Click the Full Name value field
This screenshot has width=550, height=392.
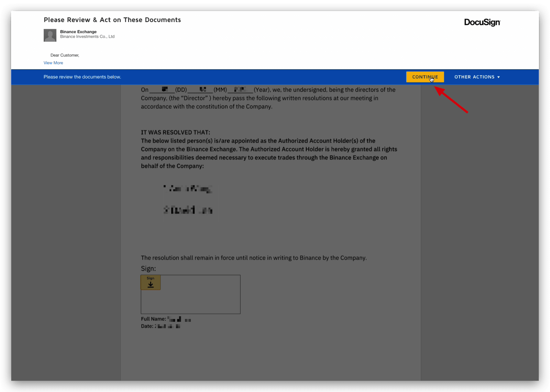click(179, 319)
